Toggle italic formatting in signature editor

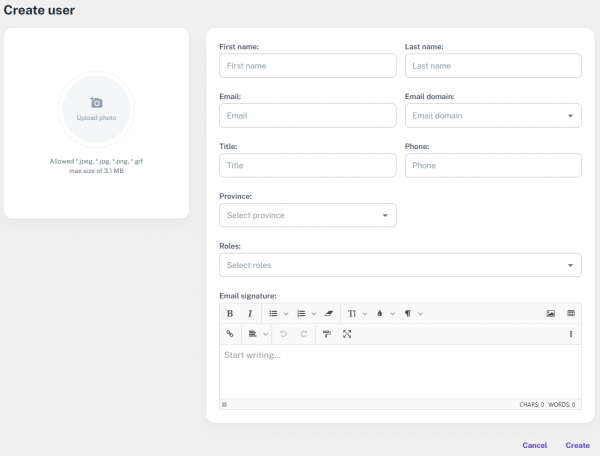[250, 313]
